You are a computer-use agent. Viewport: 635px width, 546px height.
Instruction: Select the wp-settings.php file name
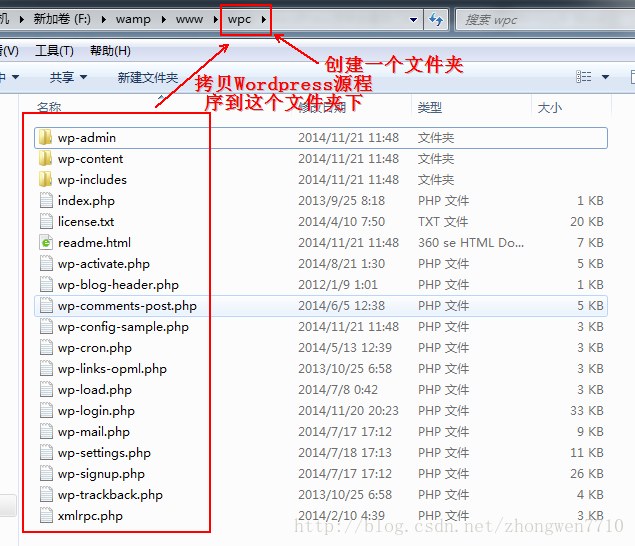[104, 453]
